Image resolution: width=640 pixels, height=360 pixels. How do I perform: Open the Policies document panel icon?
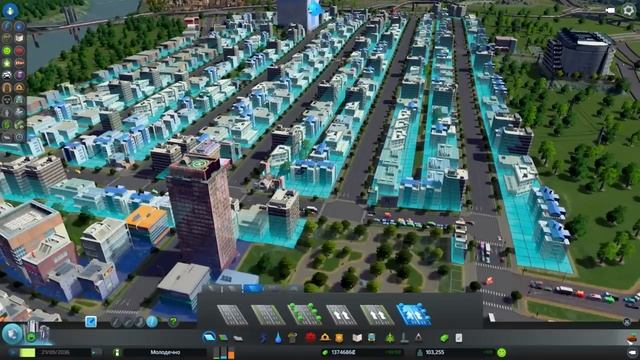coord(459,338)
